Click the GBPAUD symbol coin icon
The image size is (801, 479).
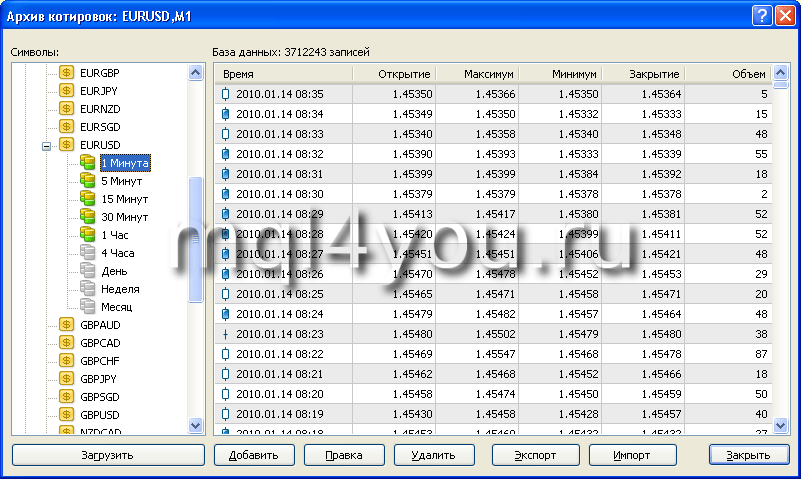(x=67, y=325)
